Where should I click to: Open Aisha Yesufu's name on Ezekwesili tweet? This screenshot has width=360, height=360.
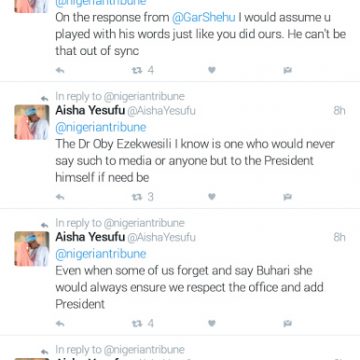[x=90, y=110]
